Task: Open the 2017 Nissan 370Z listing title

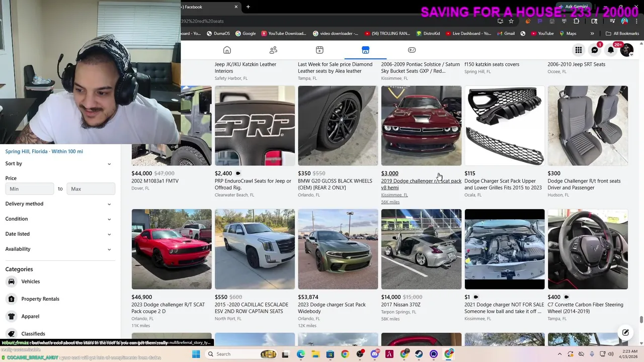Action: [400, 305]
